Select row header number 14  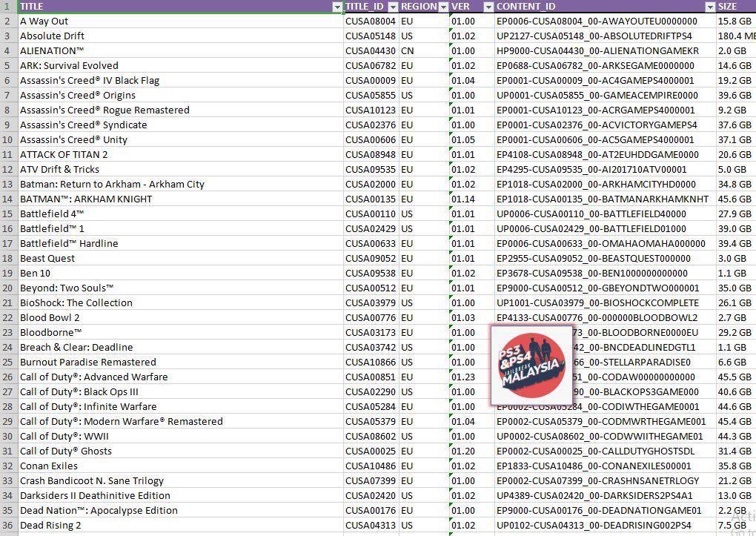click(8, 199)
